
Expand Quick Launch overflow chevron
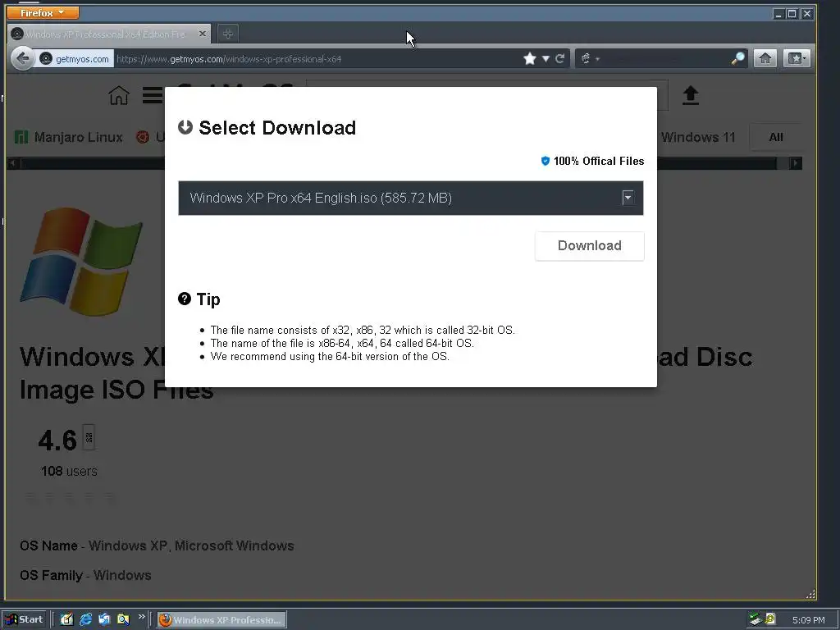141,617
